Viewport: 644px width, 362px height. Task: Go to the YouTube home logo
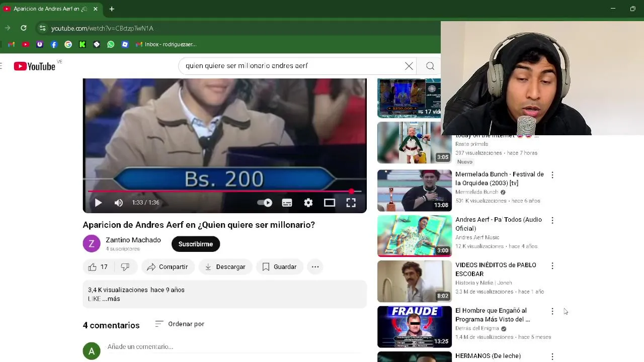[x=34, y=66]
